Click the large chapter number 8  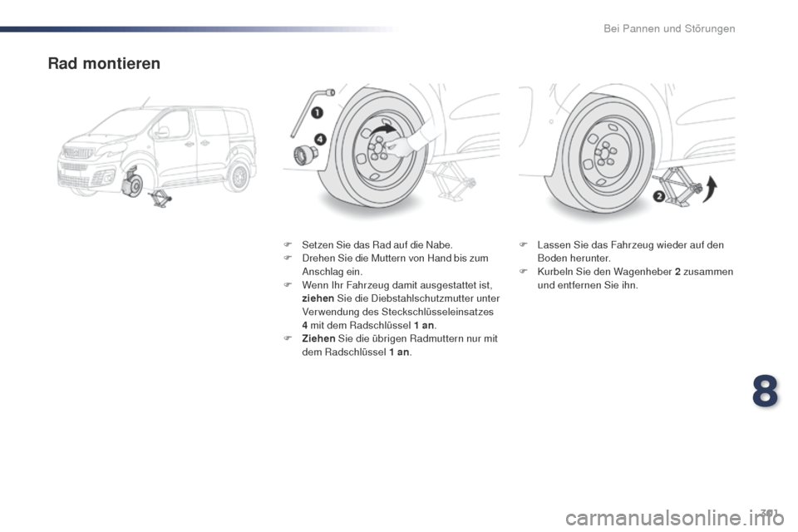coord(765,391)
